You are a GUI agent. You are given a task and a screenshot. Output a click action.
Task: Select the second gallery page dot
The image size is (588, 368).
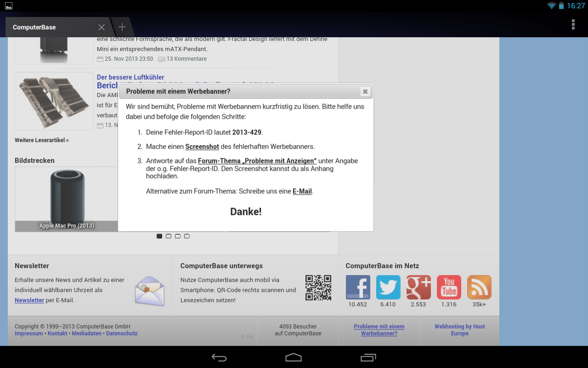click(x=169, y=236)
